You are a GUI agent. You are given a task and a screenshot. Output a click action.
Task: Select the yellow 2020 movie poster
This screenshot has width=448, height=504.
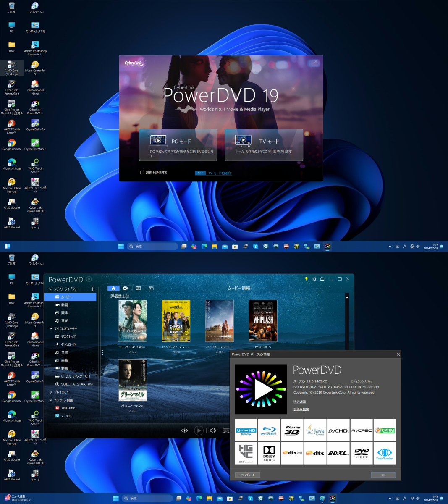click(176, 321)
